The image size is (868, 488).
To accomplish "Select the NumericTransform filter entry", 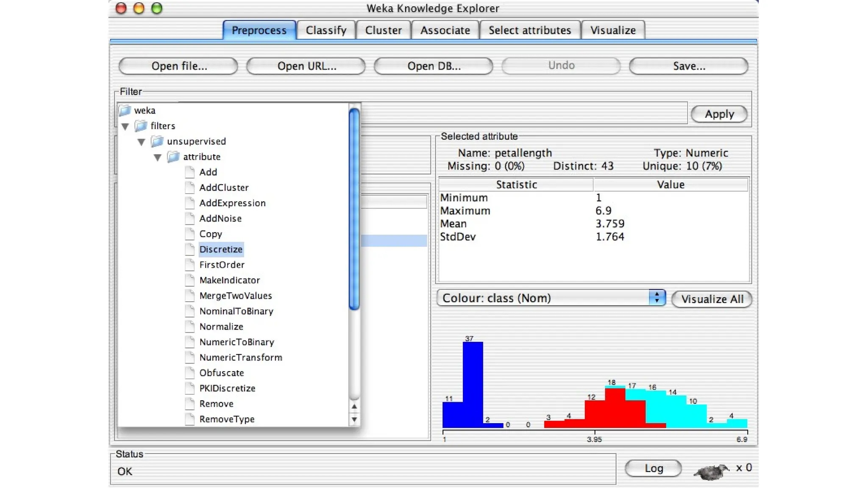I will tap(240, 358).
